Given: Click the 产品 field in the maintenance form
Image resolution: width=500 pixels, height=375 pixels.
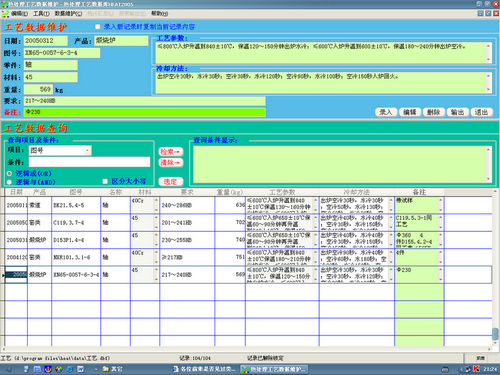Looking at the screenshot, I should pyautogui.click(x=121, y=41).
